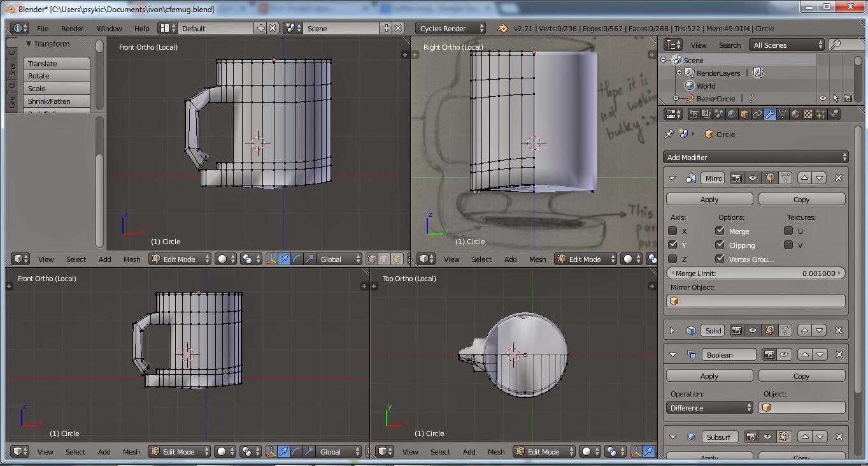Open the Cycles Render engine dropdown
868x466 pixels.
(450, 28)
